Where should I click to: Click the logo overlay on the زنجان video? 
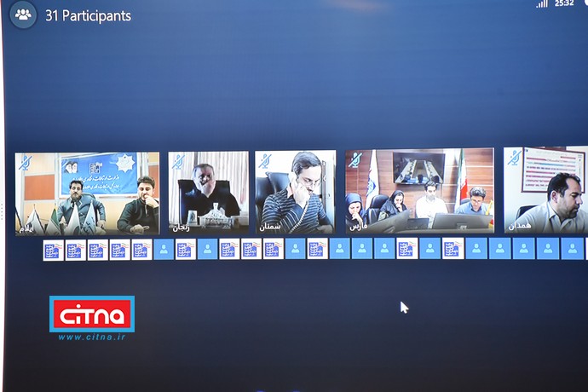coord(178,160)
